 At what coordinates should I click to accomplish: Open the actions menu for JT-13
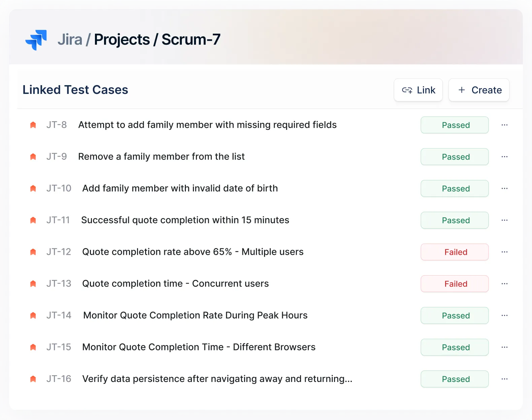pos(504,283)
